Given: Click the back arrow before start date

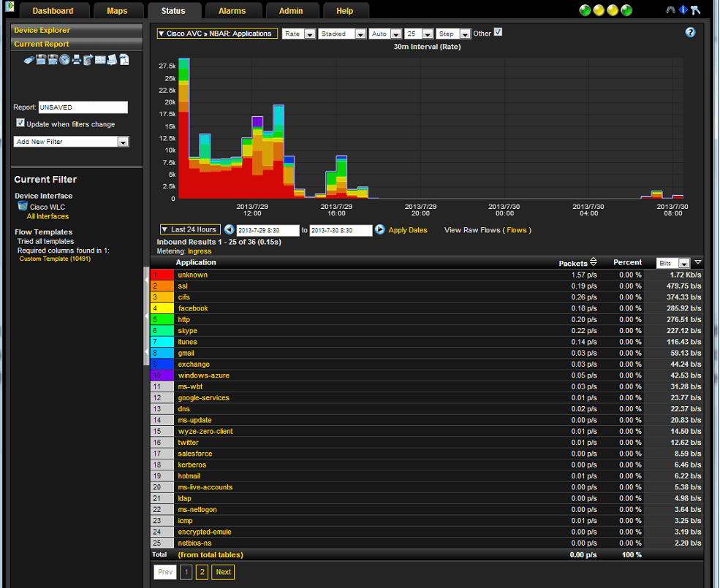Looking at the screenshot, I should (229, 229).
